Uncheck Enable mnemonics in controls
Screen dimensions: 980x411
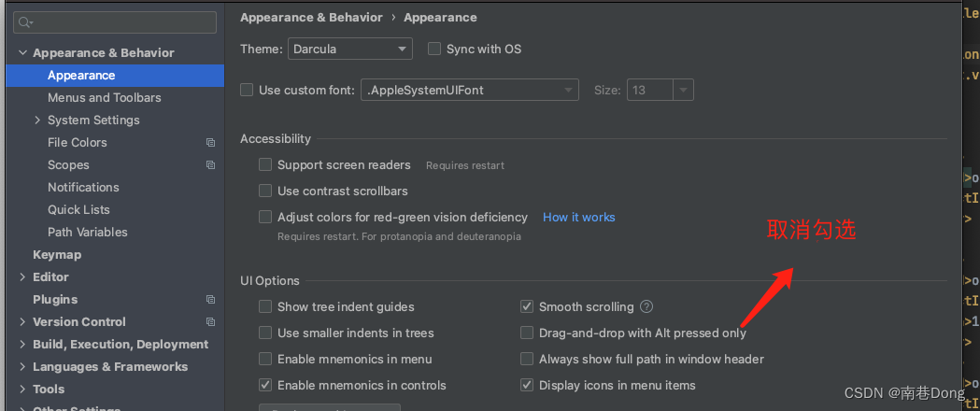(x=265, y=385)
